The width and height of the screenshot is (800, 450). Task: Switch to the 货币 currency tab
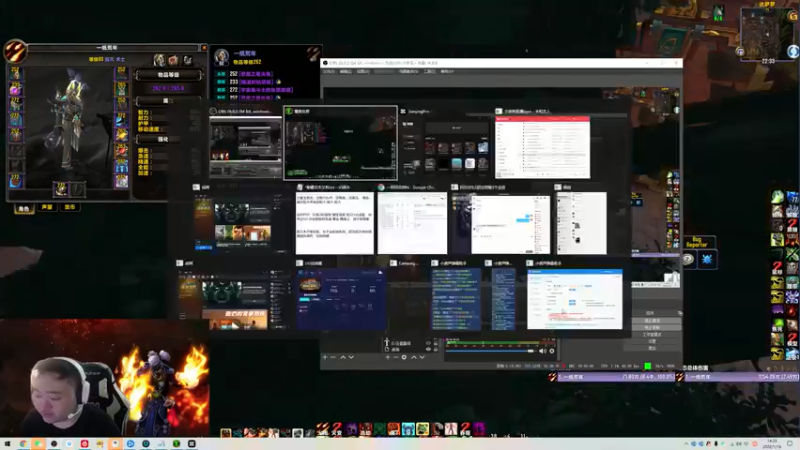point(70,207)
